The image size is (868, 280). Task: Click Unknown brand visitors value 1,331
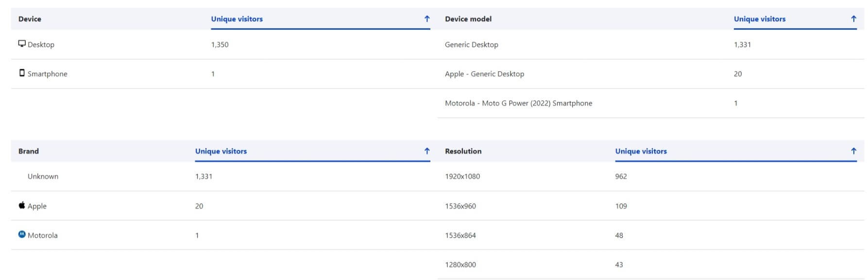[204, 176]
